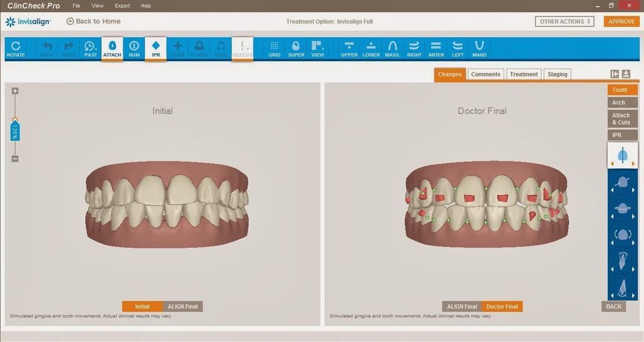Screen dimensions: 644x342
Task: Open the IPR side panel button
Action: pyautogui.click(x=623, y=135)
